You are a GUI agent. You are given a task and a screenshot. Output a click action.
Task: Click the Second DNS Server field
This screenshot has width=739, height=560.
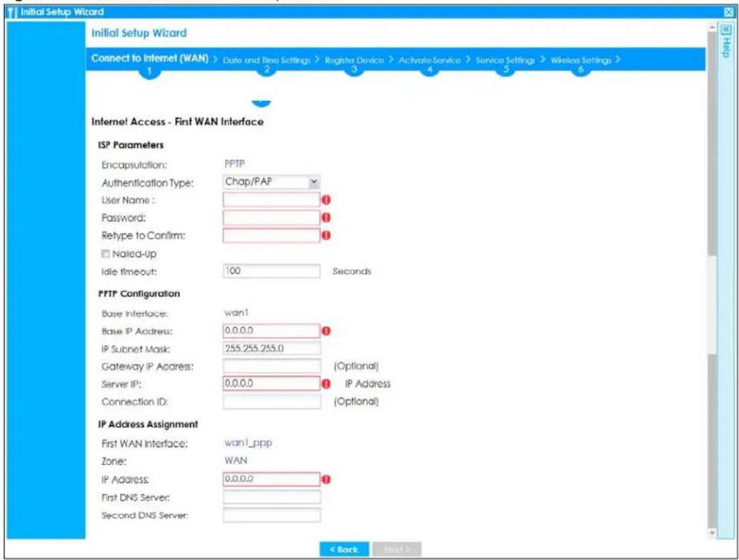[272, 515]
